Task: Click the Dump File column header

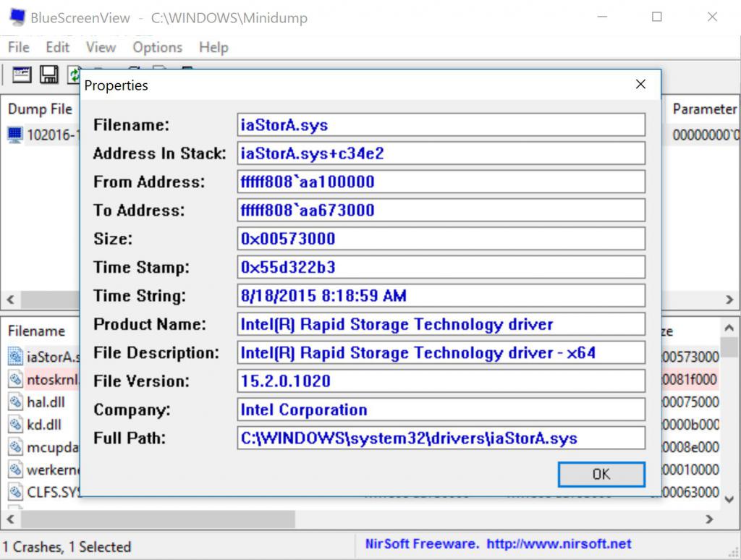Action: pyautogui.click(x=41, y=109)
